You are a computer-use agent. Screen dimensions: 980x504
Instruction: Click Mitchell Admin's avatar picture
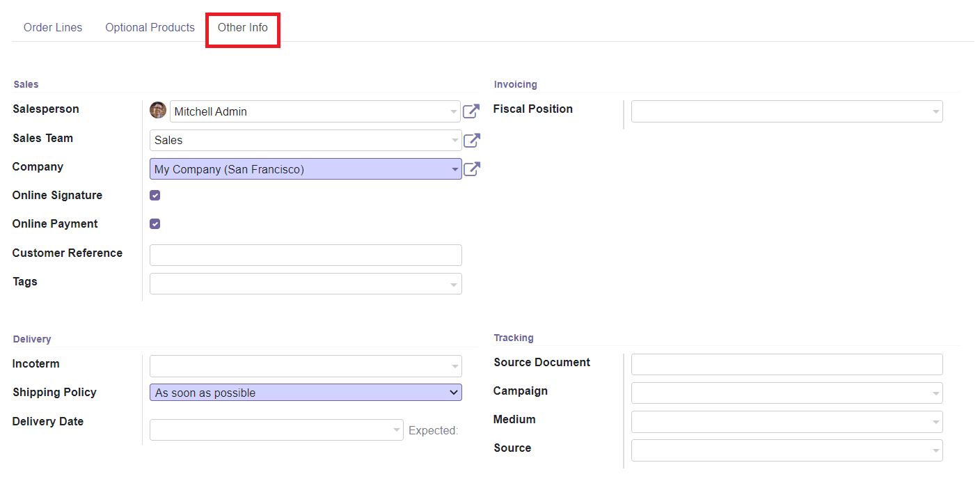point(158,110)
